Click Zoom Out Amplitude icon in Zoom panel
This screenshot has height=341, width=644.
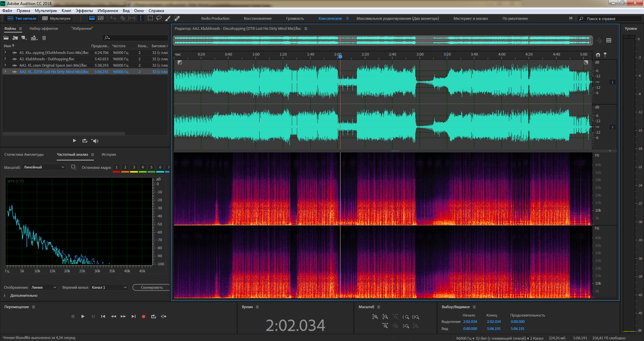click(385, 317)
